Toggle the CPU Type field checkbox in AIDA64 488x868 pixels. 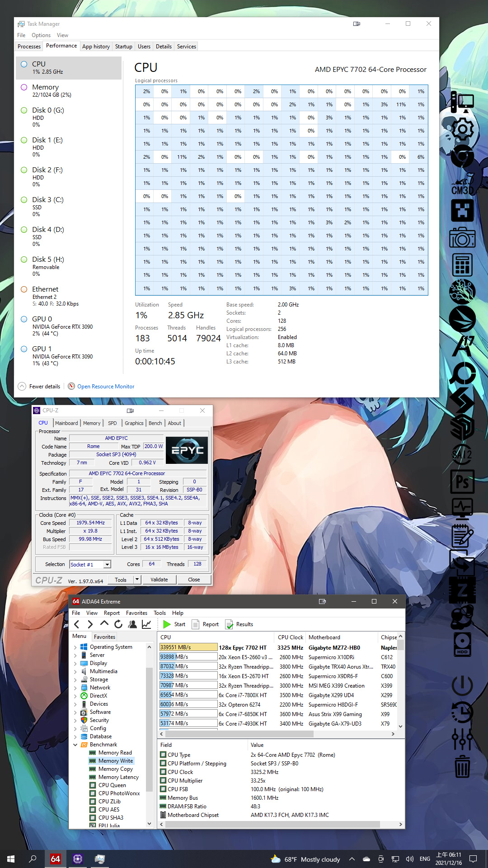pyautogui.click(x=163, y=755)
